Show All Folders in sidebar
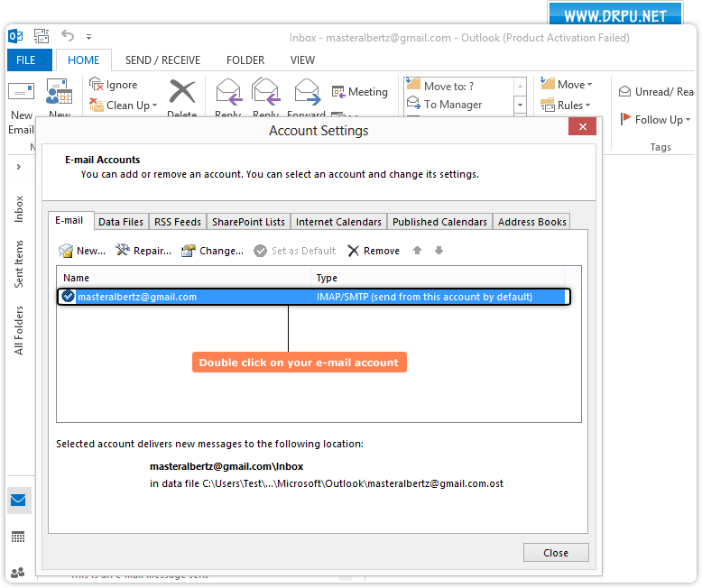 pyautogui.click(x=18, y=330)
